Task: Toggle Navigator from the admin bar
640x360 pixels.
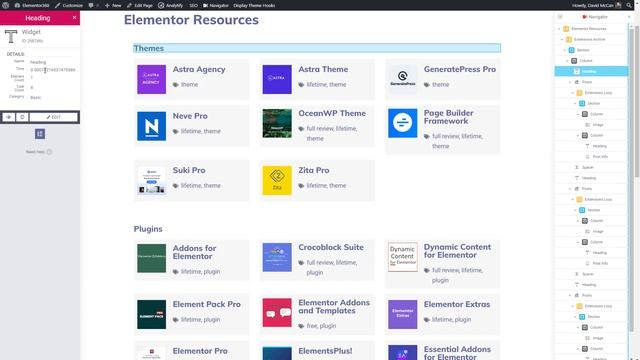Action: (x=216, y=5)
